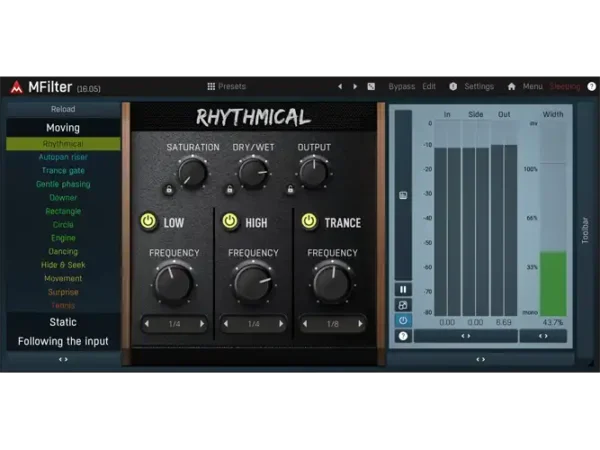Select the Engine preset

tap(63, 238)
